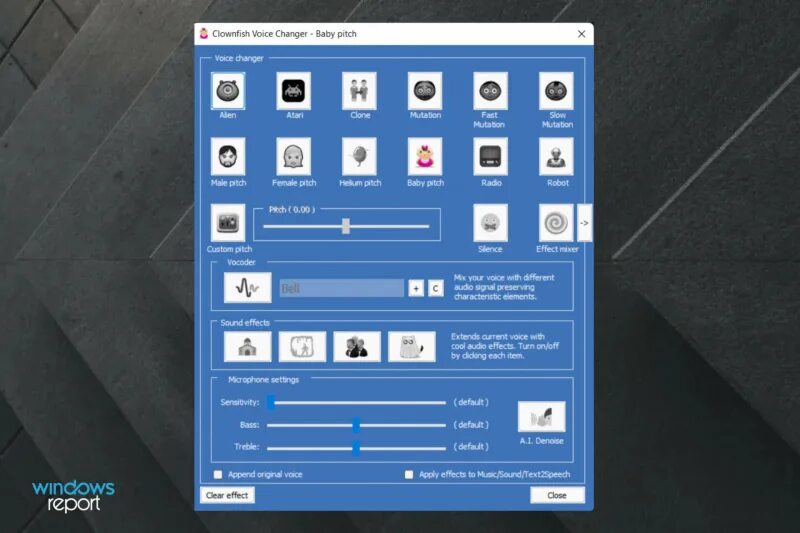Toggle the church sound effect
800x533 pixels.
247,347
